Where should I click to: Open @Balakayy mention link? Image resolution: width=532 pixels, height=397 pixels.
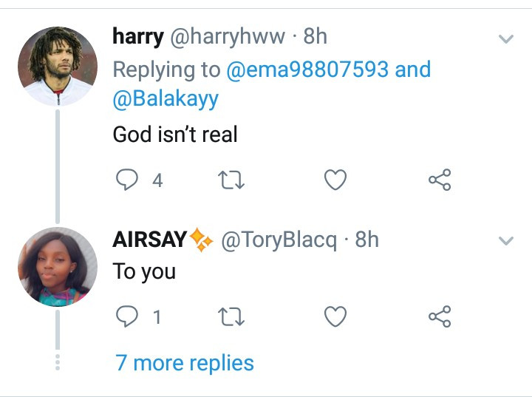coord(166,99)
